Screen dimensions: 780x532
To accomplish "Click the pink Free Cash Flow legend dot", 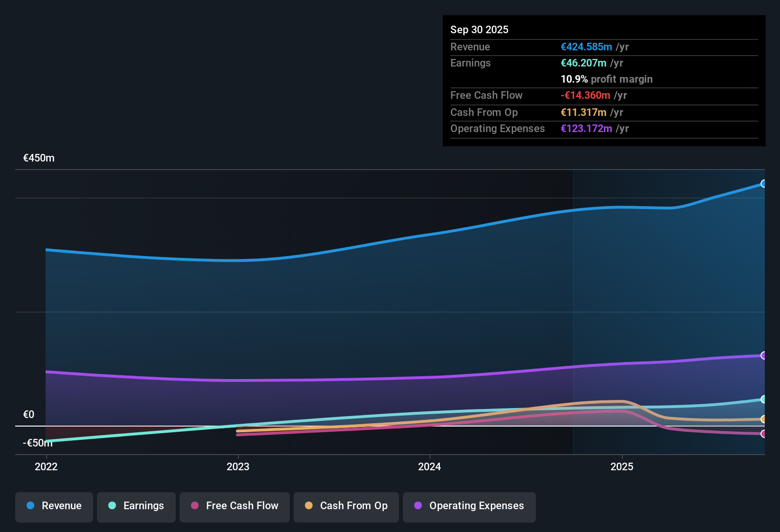I will pos(195,506).
